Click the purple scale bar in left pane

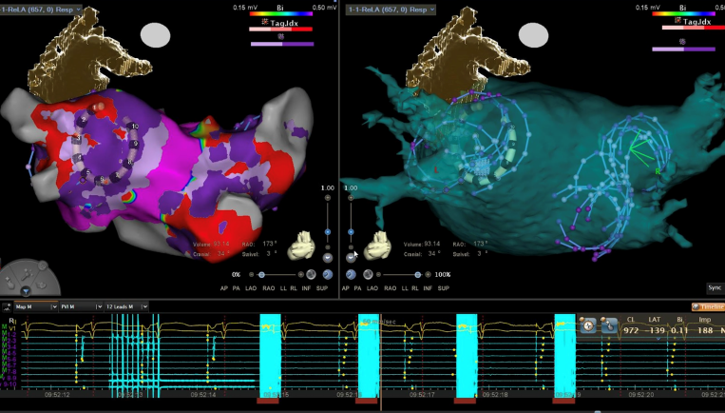pos(283,44)
